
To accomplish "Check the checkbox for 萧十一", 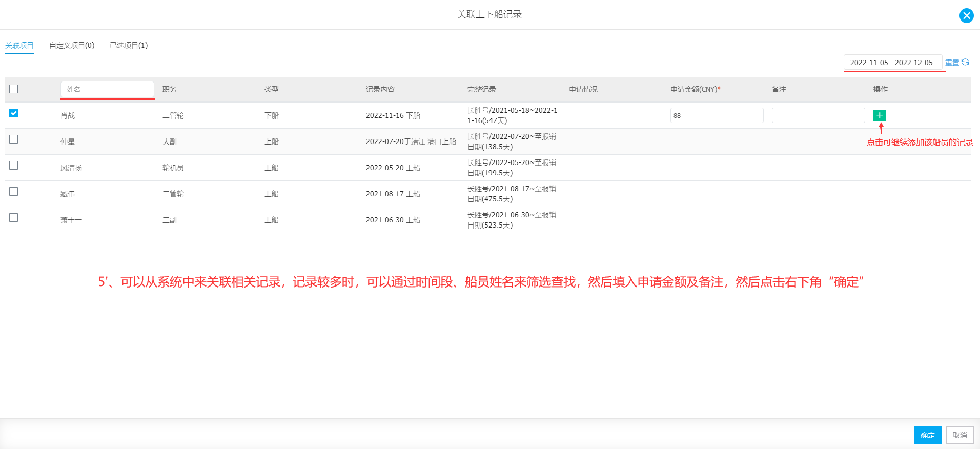I will coord(14,218).
